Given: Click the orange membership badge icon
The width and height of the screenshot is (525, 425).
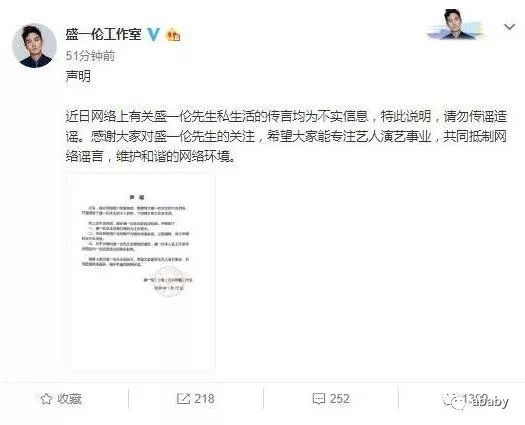Looking at the screenshot, I should coord(173,34).
